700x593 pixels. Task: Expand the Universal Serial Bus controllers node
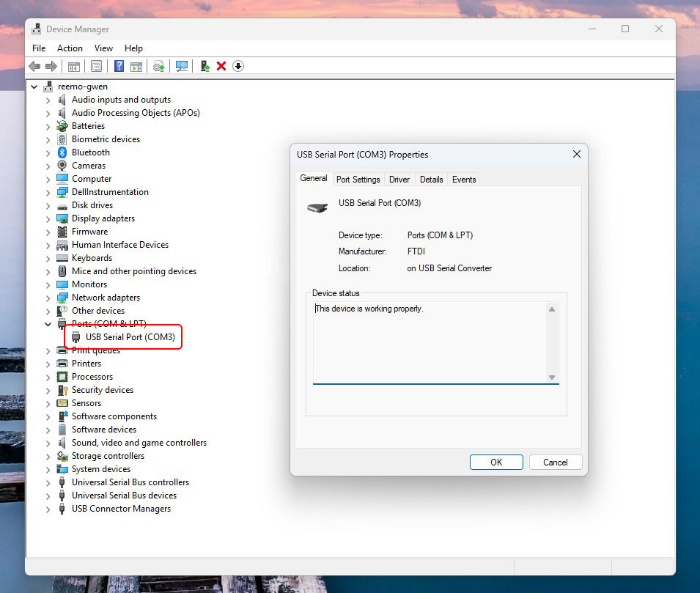(x=48, y=482)
